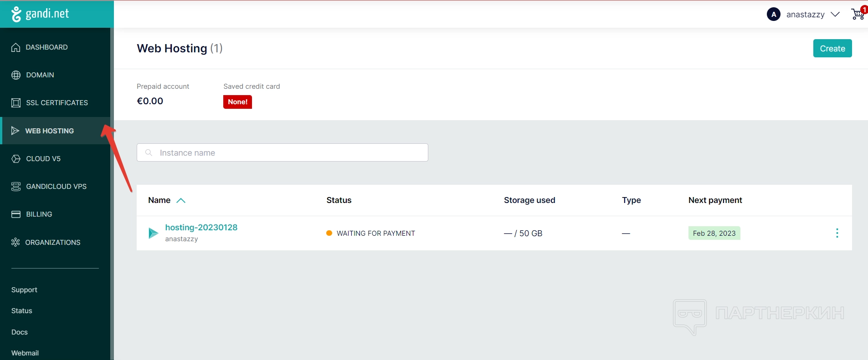
Task: Open the Support link in sidebar
Action: point(24,290)
